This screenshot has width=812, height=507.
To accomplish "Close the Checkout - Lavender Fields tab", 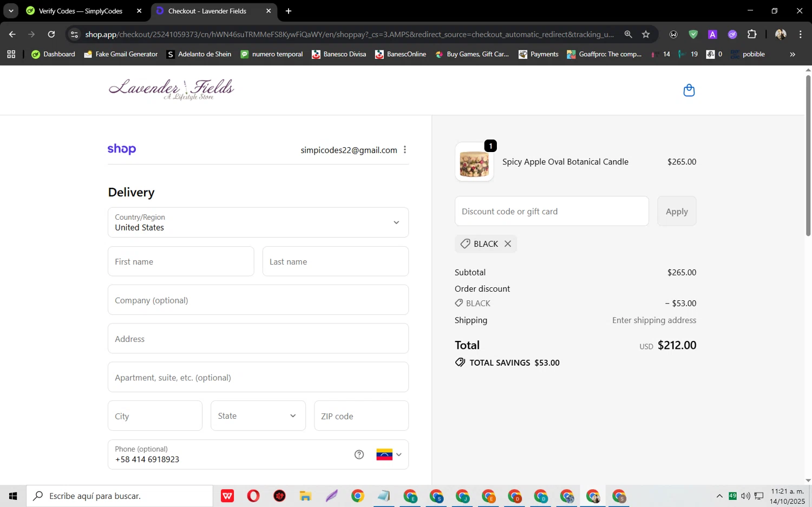I will point(269,11).
